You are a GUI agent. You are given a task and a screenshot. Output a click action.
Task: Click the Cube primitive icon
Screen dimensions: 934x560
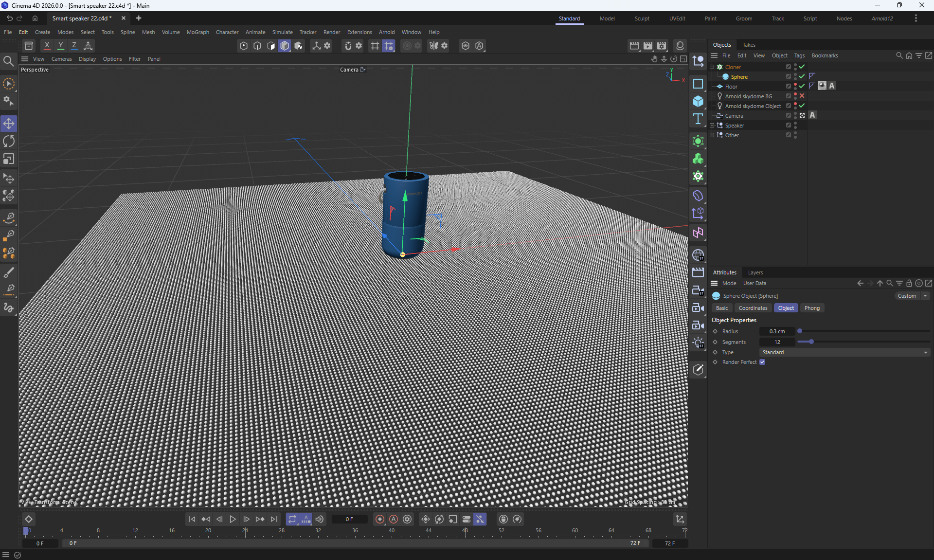[x=698, y=101]
